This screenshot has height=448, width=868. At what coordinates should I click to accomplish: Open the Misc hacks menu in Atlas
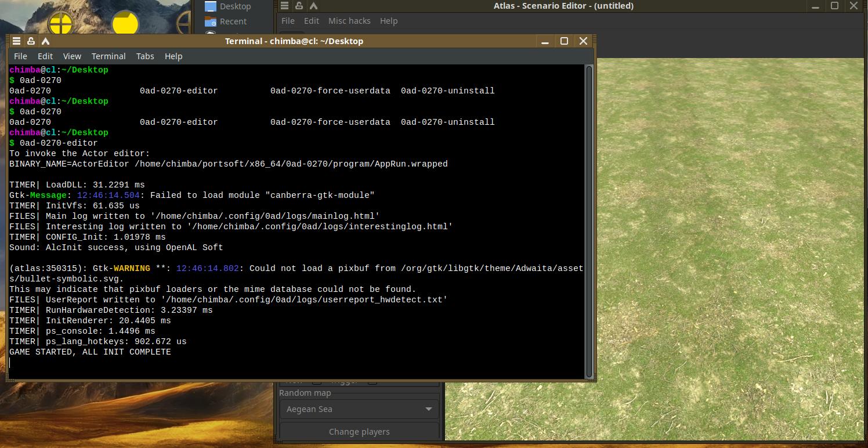click(349, 21)
